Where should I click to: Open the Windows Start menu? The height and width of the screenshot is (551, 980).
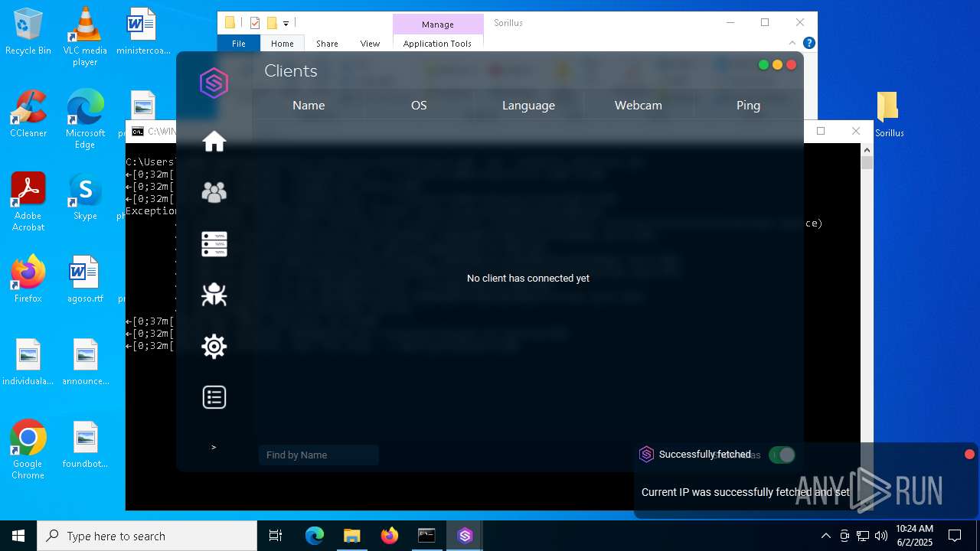tap(18, 536)
